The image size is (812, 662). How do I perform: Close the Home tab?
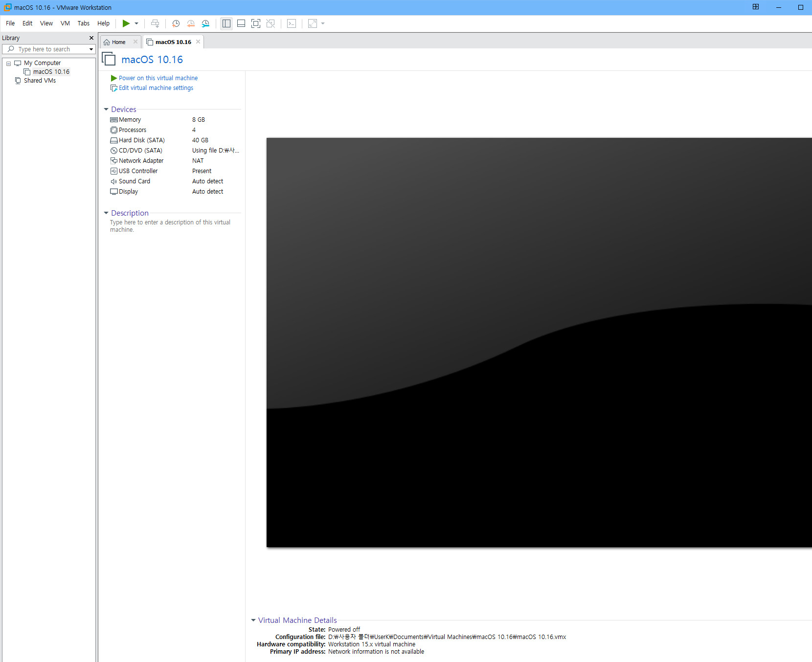[x=135, y=42]
